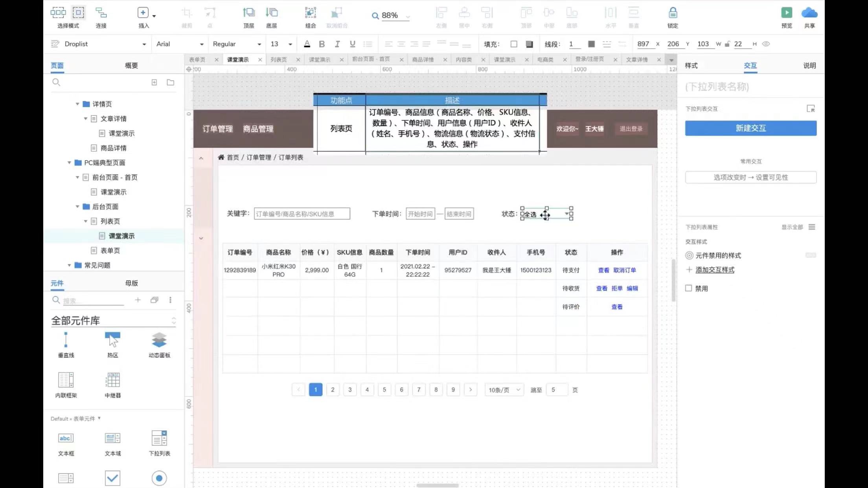
Task: Click the 新建交互 button
Action: click(750, 128)
